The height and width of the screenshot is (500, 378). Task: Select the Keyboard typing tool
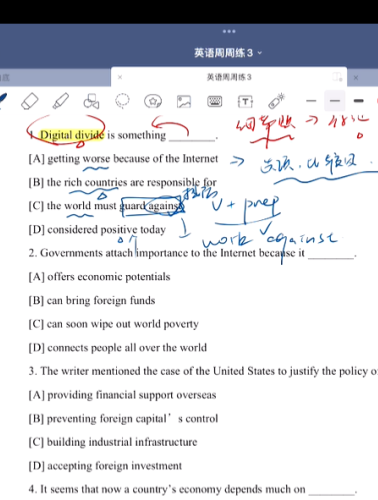[214, 101]
